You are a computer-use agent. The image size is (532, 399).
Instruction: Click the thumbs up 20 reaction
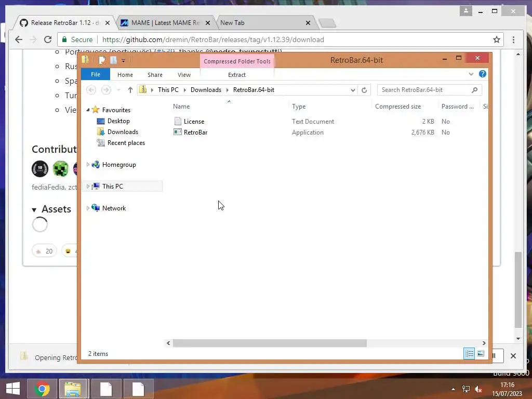[x=45, y=251]
